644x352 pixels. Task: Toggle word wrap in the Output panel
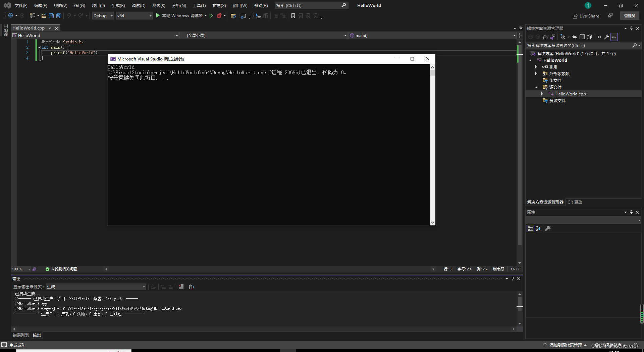point(191,287)
